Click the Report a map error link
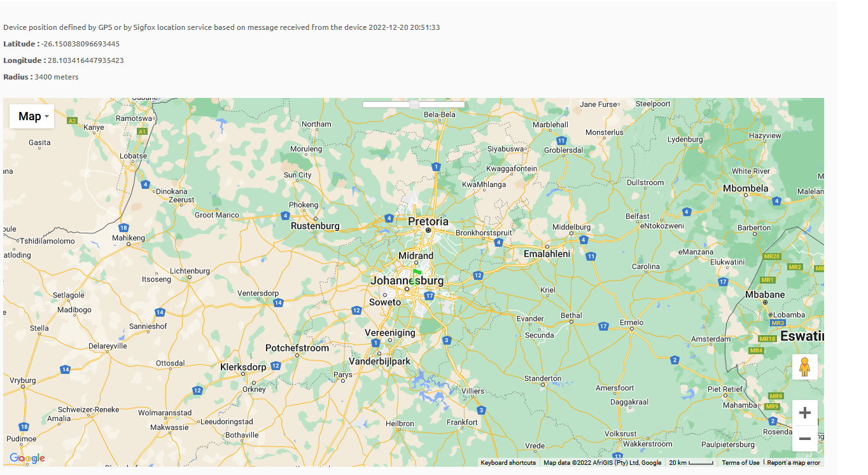868x475 pixels. (792, 462)
